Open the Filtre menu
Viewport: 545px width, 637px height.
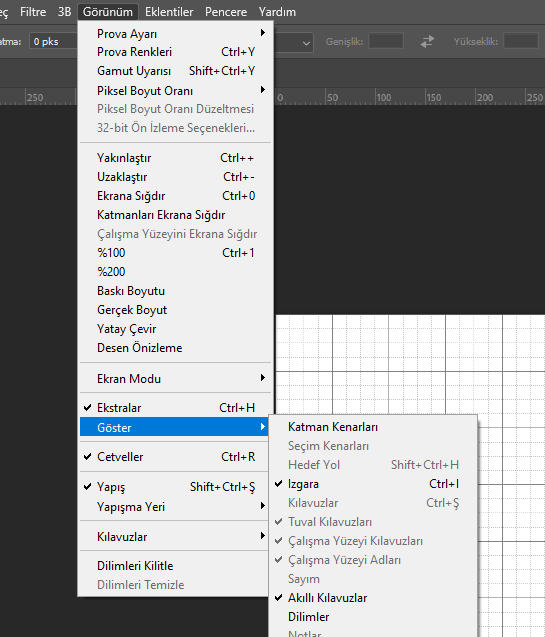point(33,12)
